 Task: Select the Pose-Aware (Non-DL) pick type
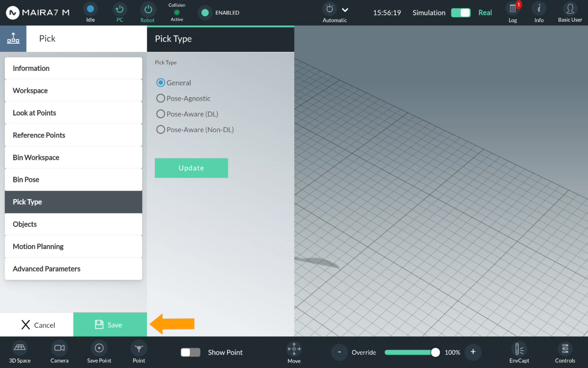pos(160,130)
